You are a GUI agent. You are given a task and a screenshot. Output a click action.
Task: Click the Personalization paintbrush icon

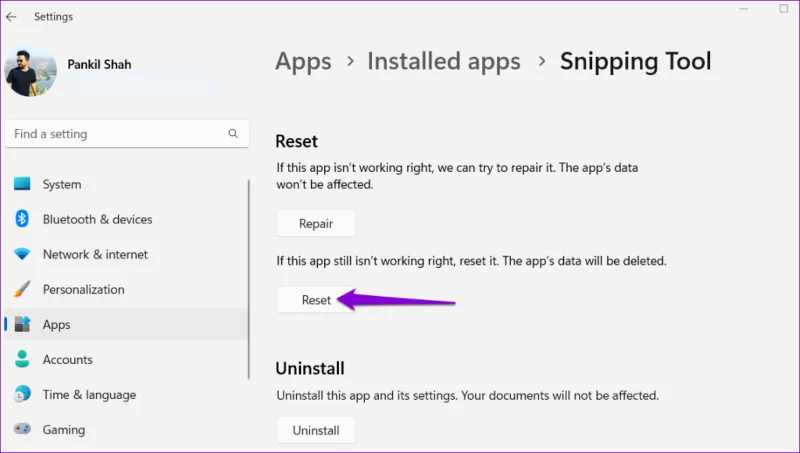tap(22, 289)
